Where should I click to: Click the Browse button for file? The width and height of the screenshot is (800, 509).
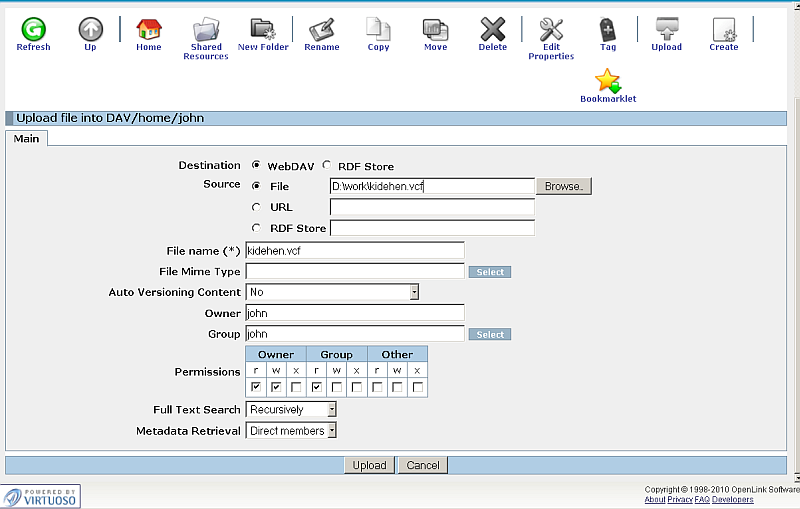tap(564, 186)
